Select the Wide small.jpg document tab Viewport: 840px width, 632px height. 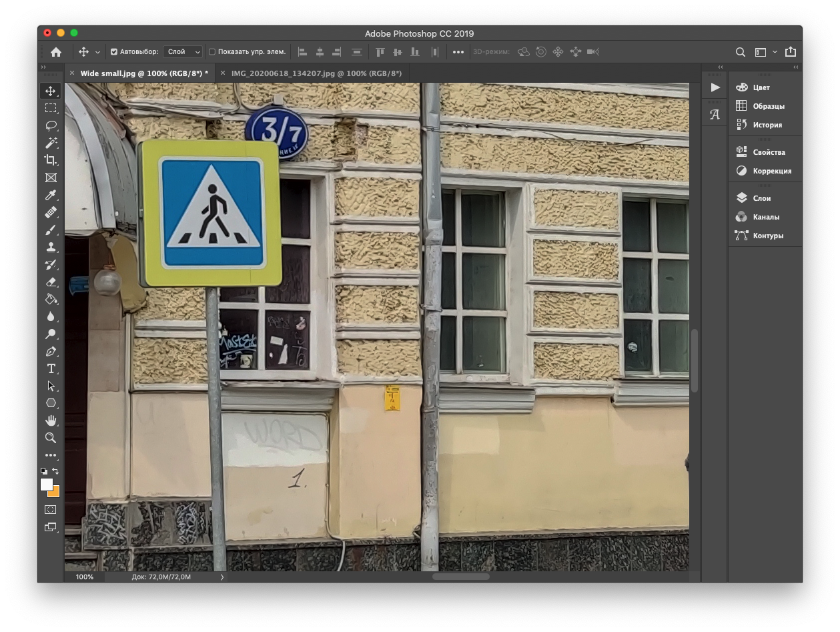pos(144,73)
